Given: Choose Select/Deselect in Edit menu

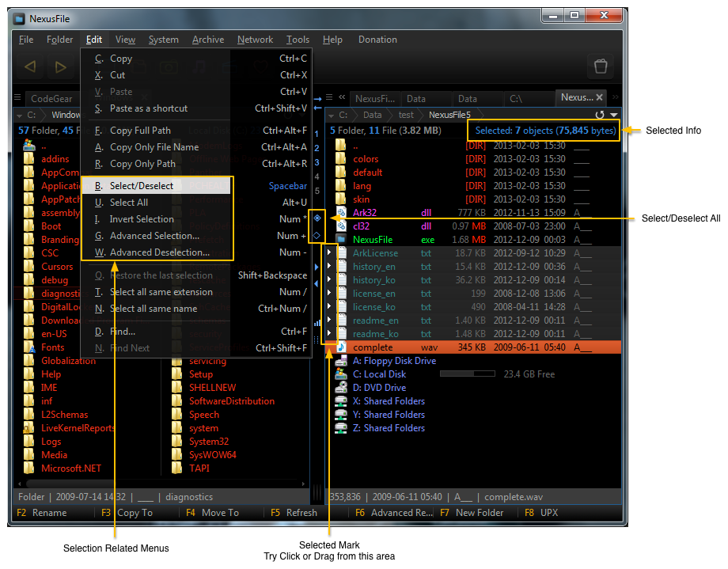Looking at the screenshot, I should point(156,186).
